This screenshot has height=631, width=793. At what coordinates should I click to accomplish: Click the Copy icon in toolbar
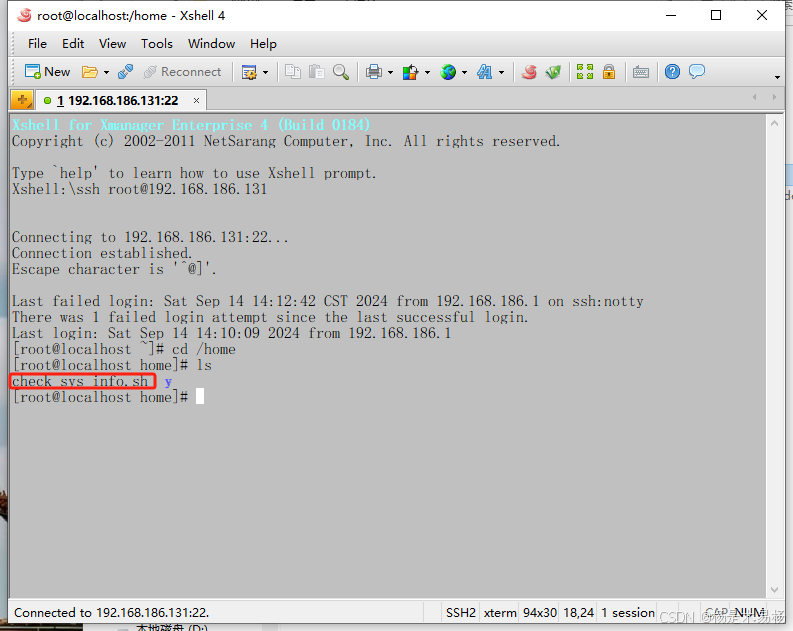(293, 72)
